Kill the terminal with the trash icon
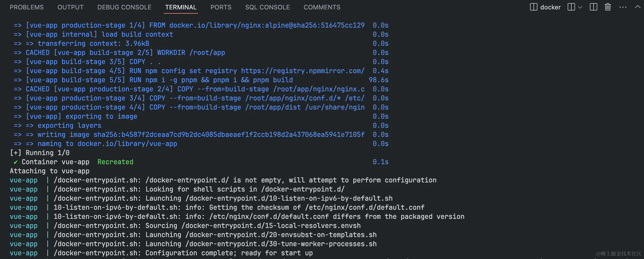 click(608, 7)
